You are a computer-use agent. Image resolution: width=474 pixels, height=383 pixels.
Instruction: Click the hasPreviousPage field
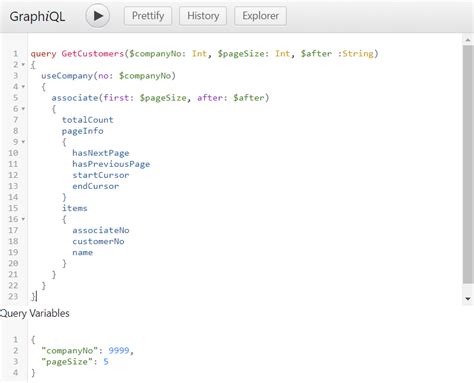[x=111, y=164]
